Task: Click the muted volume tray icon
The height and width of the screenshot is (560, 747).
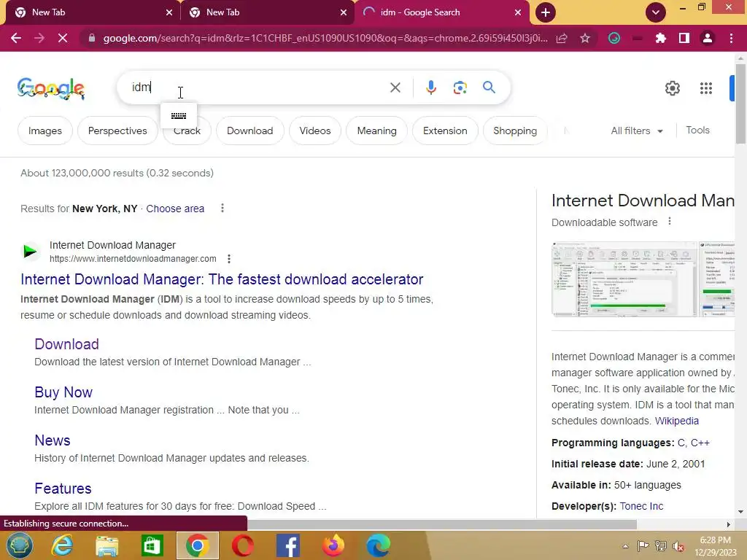Action: tap(678, 546)
